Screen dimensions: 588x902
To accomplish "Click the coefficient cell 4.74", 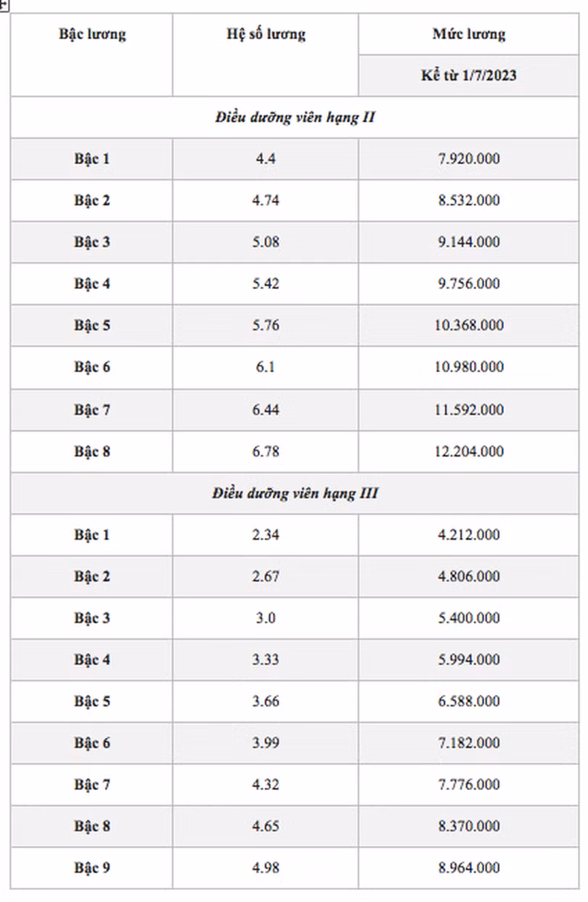I will pyautogui.click(x=266, y=200).
